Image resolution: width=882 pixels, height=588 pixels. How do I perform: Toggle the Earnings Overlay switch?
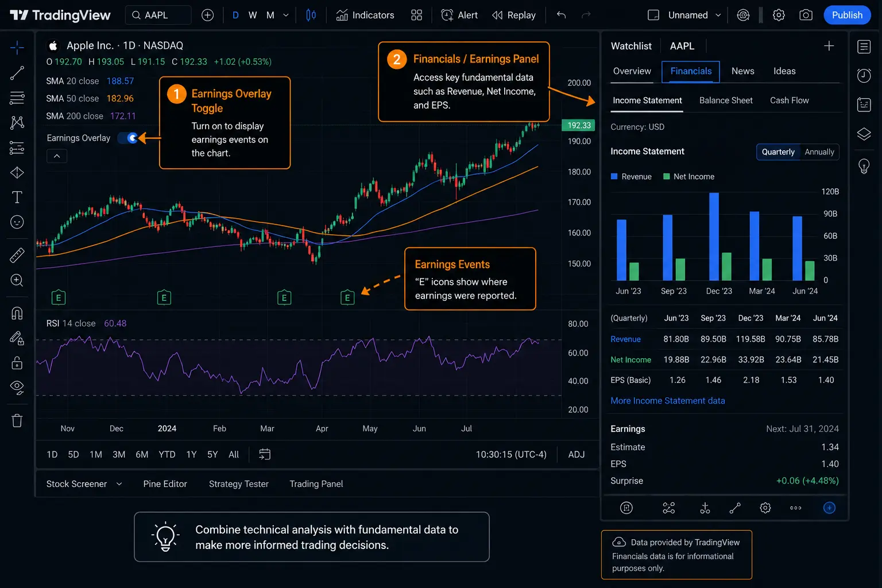128,138
